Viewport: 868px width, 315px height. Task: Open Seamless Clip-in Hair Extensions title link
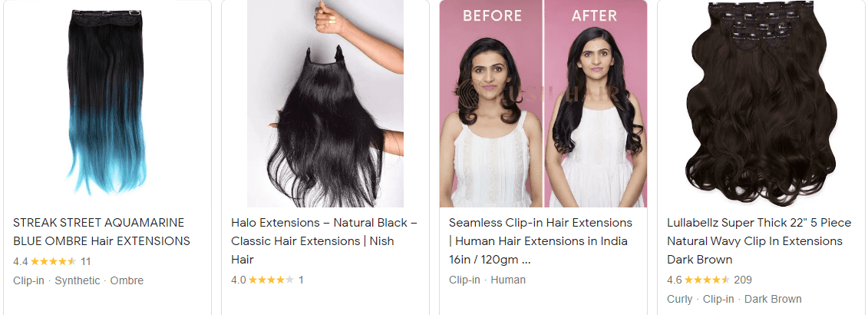[541, 240]
